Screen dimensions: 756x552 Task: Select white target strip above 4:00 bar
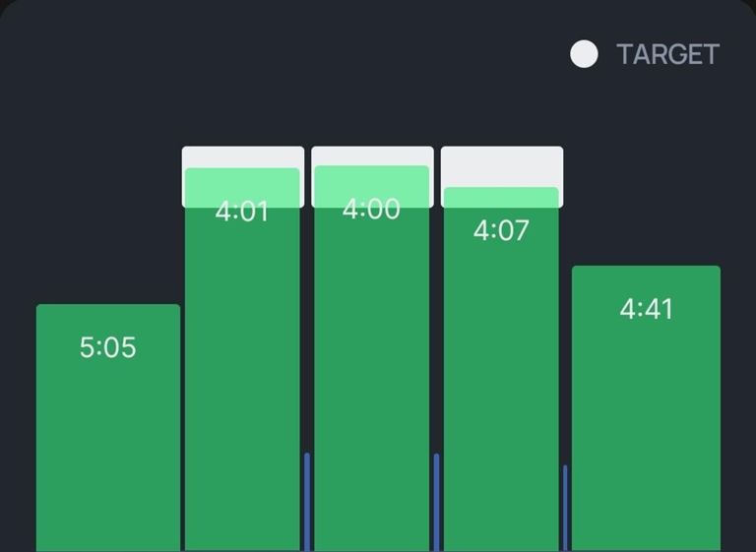372,156
